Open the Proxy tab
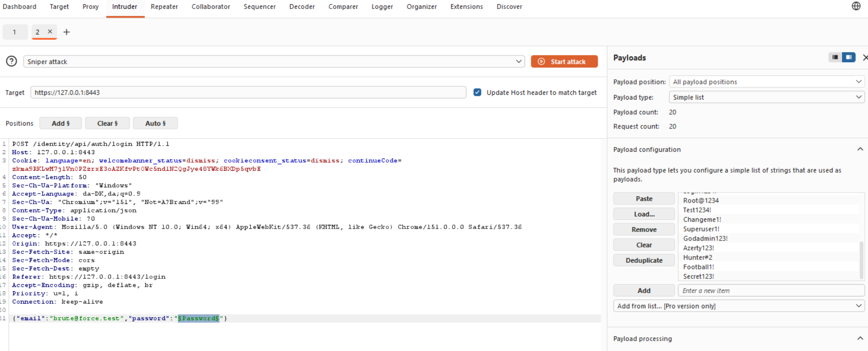The width and height of the screenshot is (868, 351). coord(90,7)
